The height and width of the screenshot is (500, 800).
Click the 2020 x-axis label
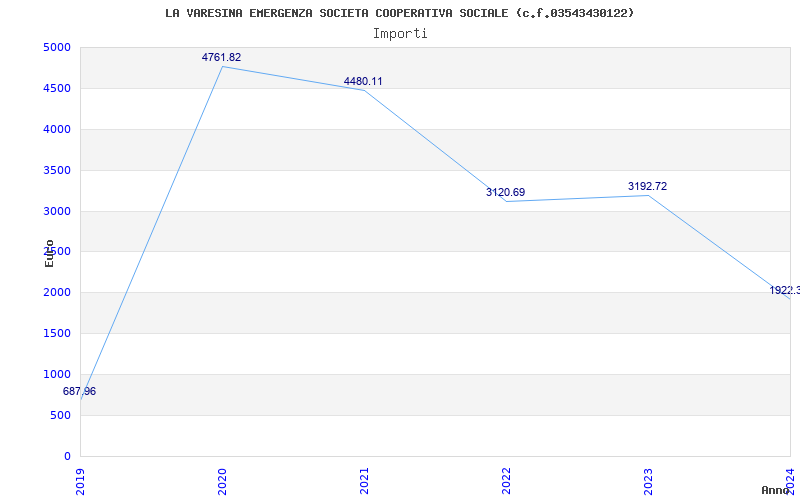coord(222,481)
